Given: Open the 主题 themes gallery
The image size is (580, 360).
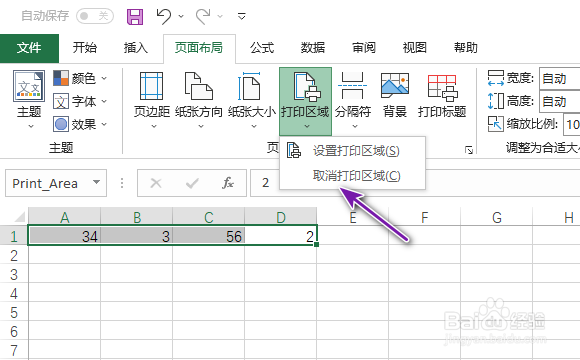Looking at the screenshot, I should point(29,99).
